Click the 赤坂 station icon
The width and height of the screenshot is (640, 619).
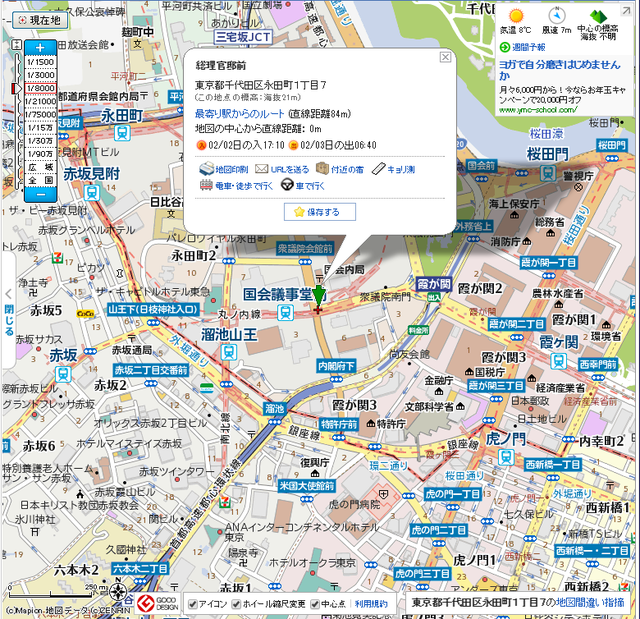click(63, 374)
